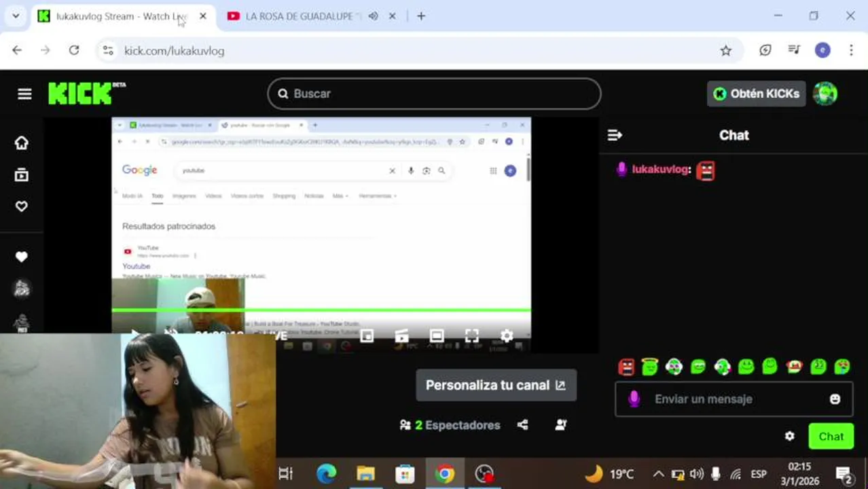Open Chrome three-dot menu
Screen dimensions: 868x489
point(851,50)
